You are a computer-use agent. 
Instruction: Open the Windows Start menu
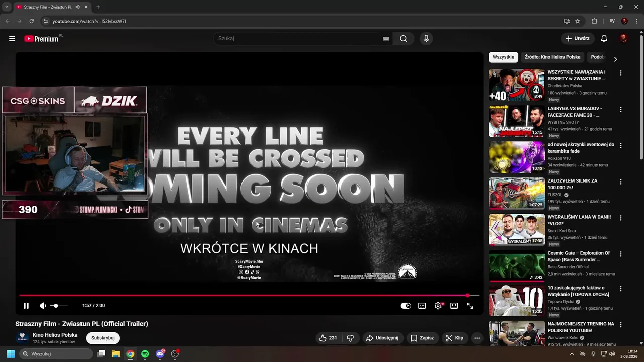pos(11,354)
